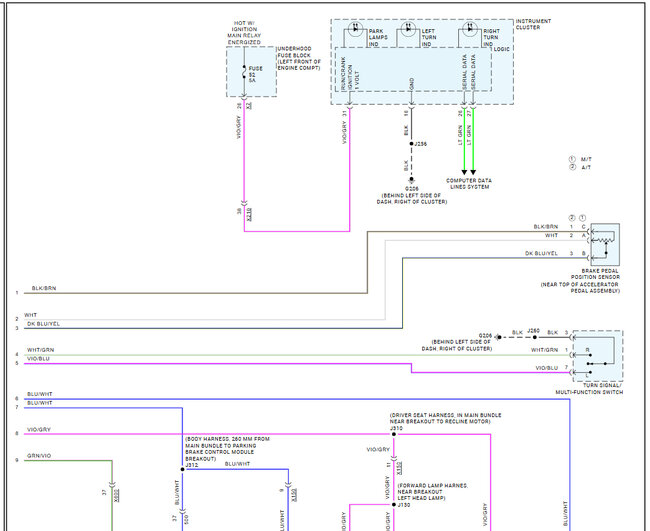The height and width of the screenshot is (531, 650).
Task: Select the Left Turn indicator LED symbol
Action: click(408, 29)
